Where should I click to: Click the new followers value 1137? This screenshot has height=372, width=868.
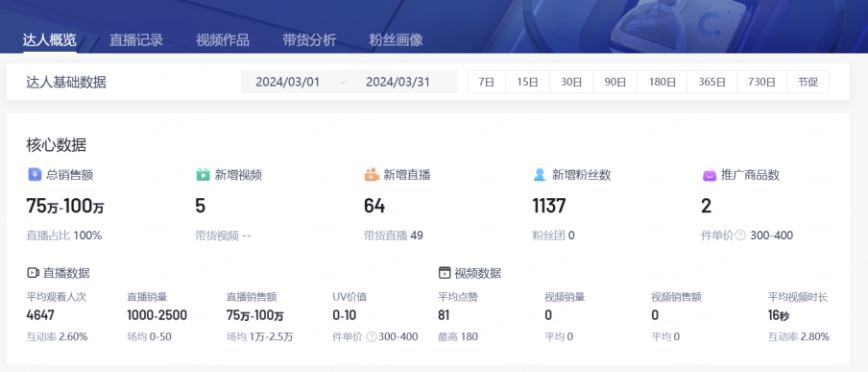[549, 207]
